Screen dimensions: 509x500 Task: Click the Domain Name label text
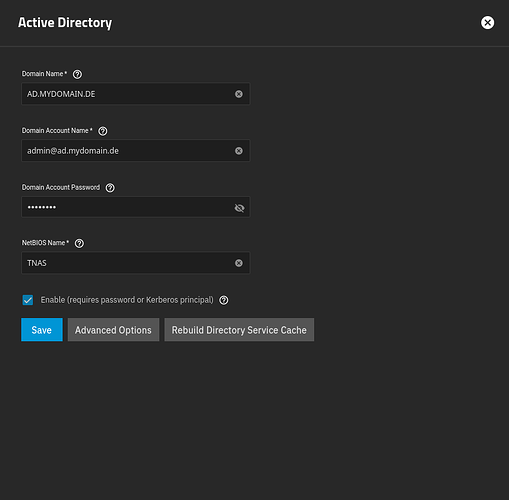click(44, 74)
